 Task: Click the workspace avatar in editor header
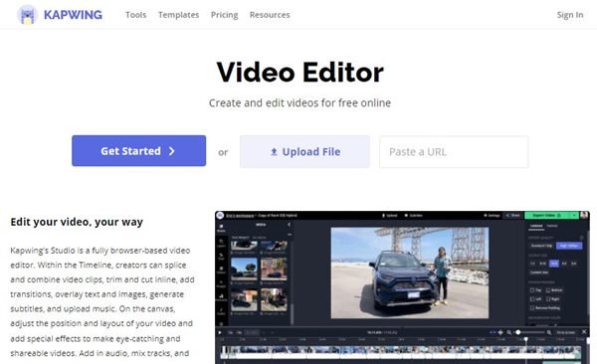[220, 216]
